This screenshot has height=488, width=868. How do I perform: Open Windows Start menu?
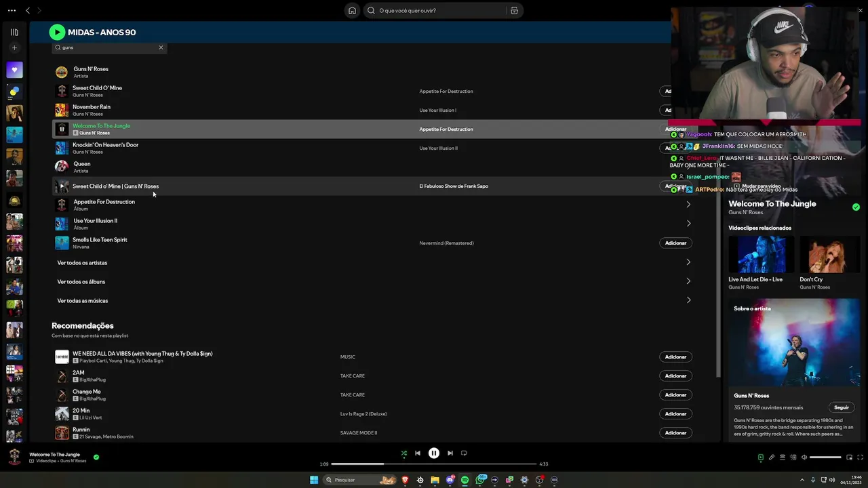pyautogui.click(x=314, y=480)
